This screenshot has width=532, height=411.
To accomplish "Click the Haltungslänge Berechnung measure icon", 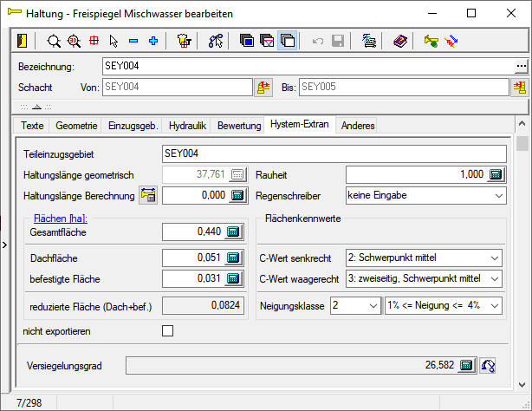I will 147,196.
